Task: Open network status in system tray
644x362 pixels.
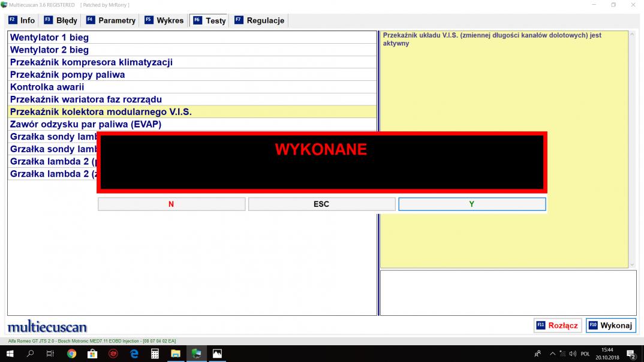Action: (x=562, y=354)
